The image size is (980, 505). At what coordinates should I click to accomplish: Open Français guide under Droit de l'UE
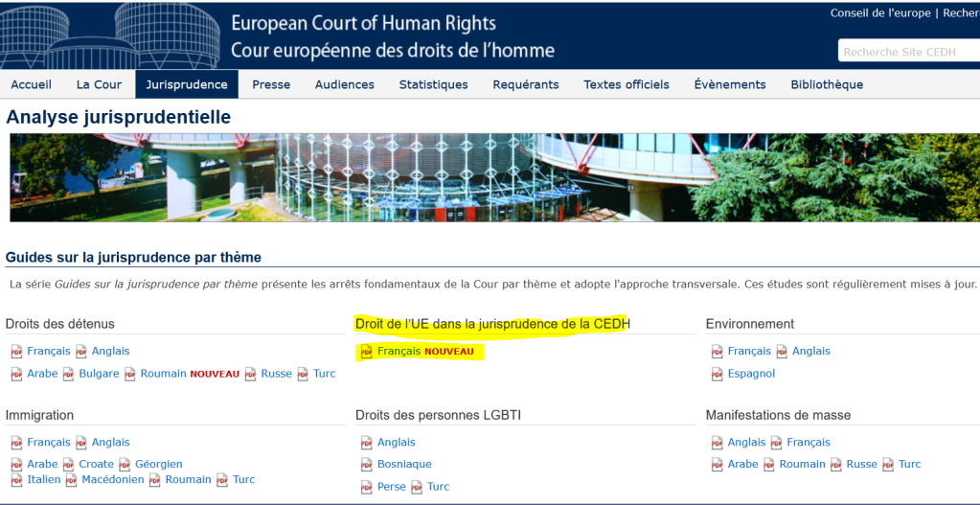[x=399, y=352]
